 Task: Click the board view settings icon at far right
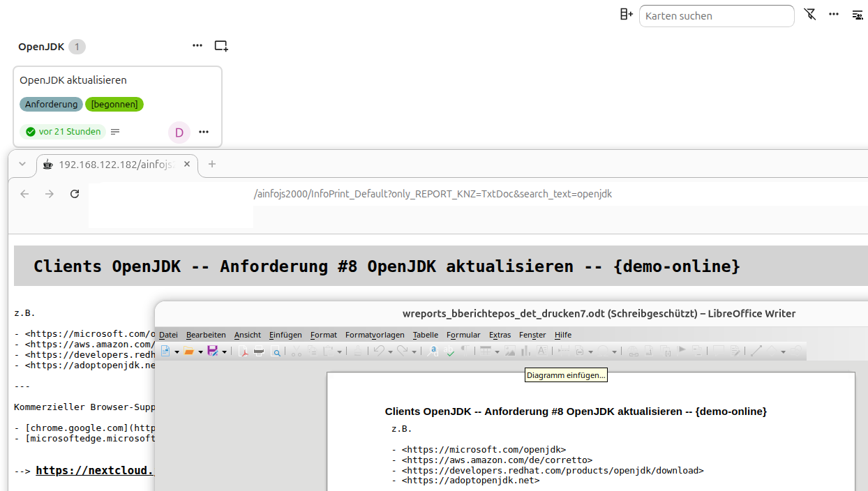click(858, 15)
